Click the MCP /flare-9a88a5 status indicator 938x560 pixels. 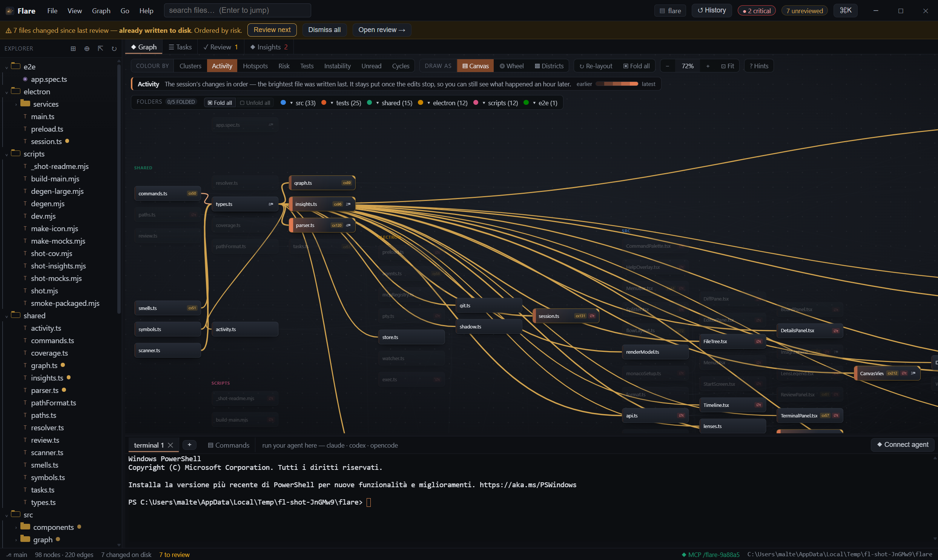711,555
